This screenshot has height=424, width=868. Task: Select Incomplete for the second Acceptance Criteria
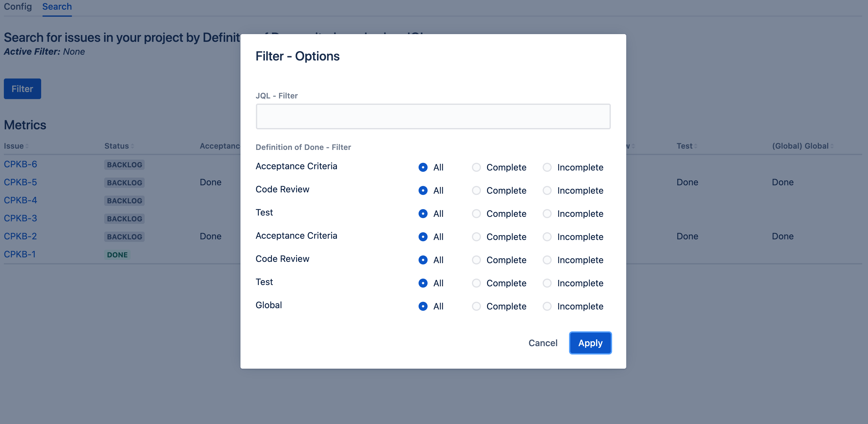pos(547,237)
